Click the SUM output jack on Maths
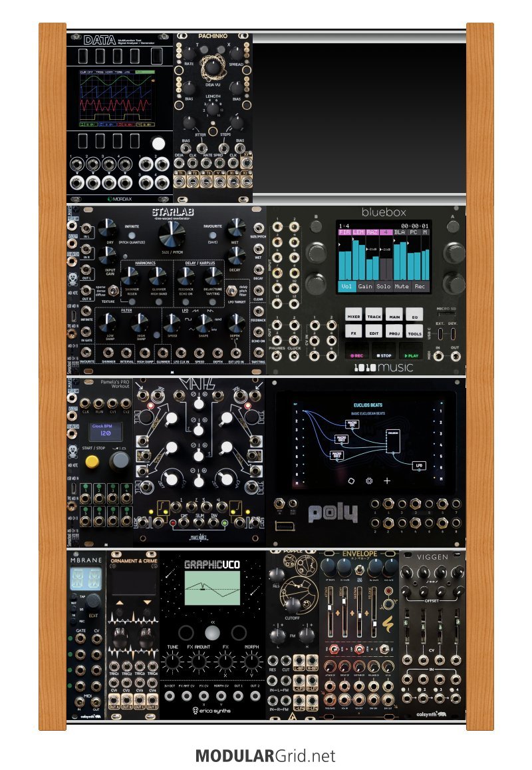This screenshot has height=770, width=532. pos(199,522)
